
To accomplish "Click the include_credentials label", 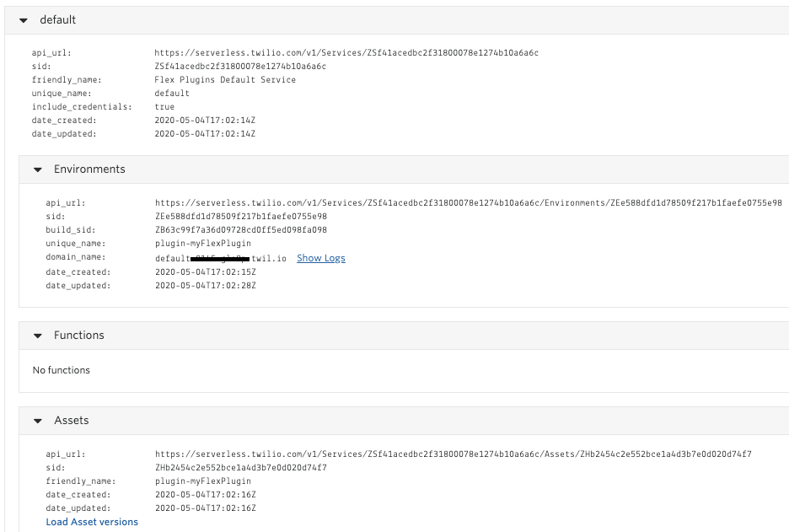I will (82, 107).
